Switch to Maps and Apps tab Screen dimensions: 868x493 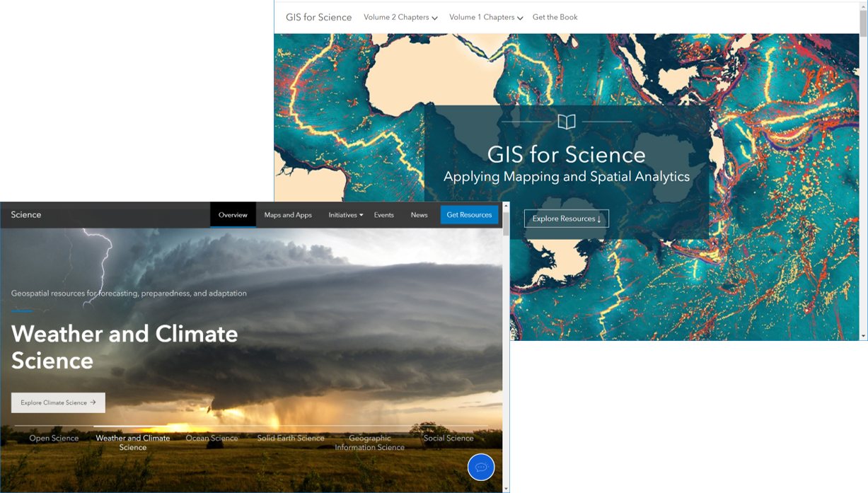(288, 215)
